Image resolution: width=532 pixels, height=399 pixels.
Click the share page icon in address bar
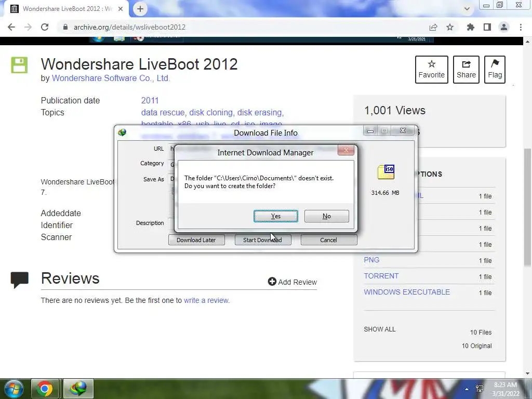(433, 27)
